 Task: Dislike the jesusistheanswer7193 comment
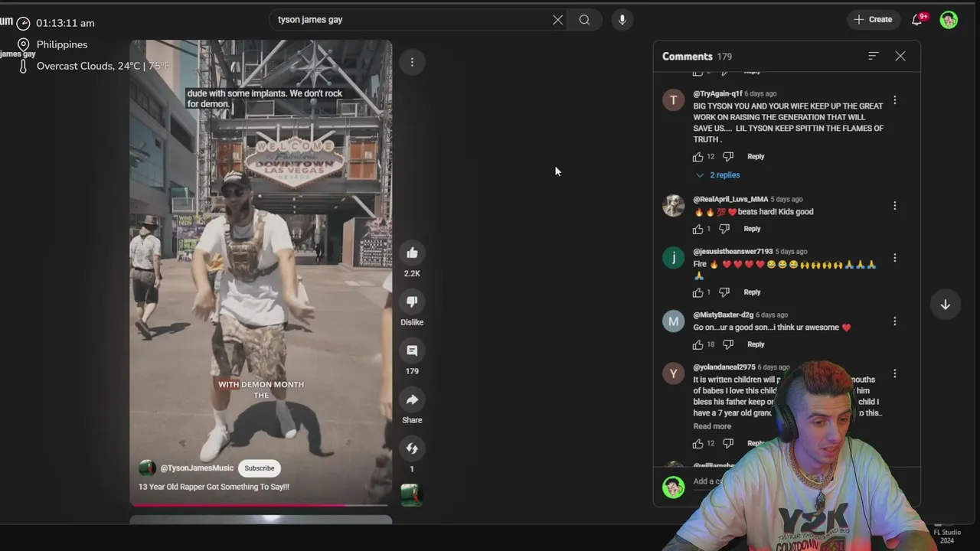coord(724,292)
